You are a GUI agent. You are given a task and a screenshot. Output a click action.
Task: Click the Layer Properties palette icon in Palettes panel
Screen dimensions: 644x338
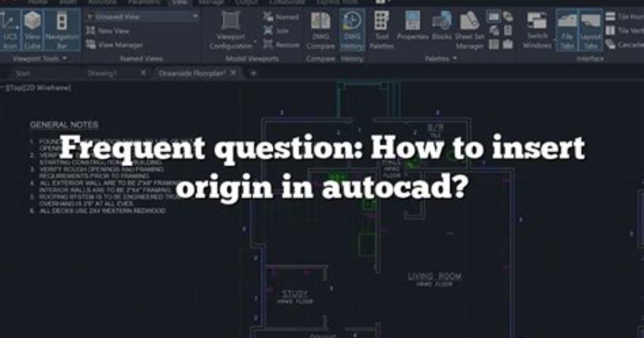point(494,31)
